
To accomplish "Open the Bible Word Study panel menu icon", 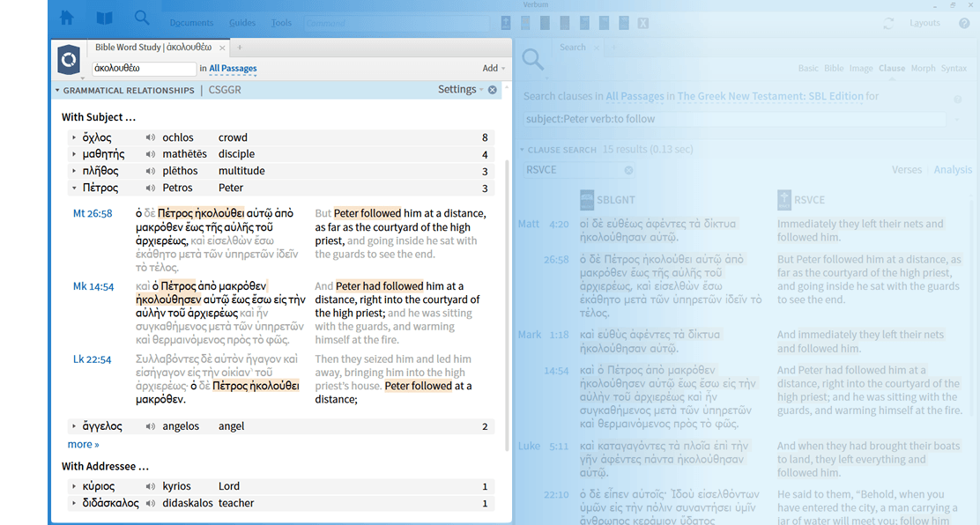I will (69, 59).
